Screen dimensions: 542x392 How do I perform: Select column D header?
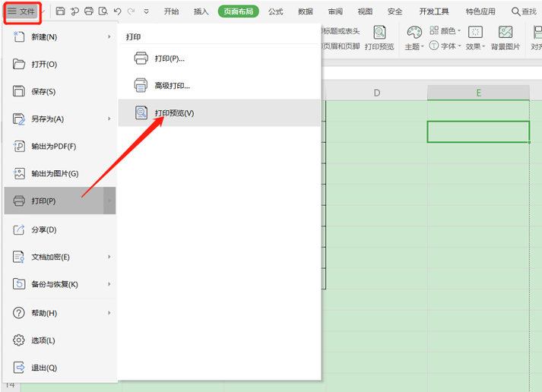click(377, 93)
